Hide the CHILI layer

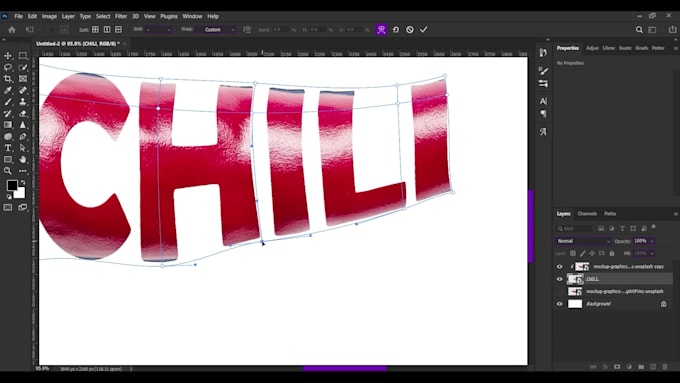559,279
